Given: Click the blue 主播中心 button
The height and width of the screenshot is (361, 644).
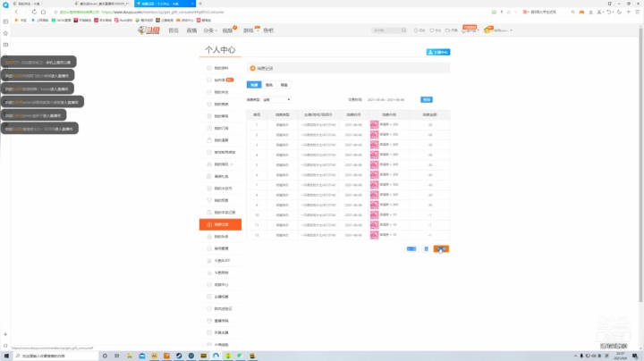Looking at the screenshot, I should click(437, 52).
